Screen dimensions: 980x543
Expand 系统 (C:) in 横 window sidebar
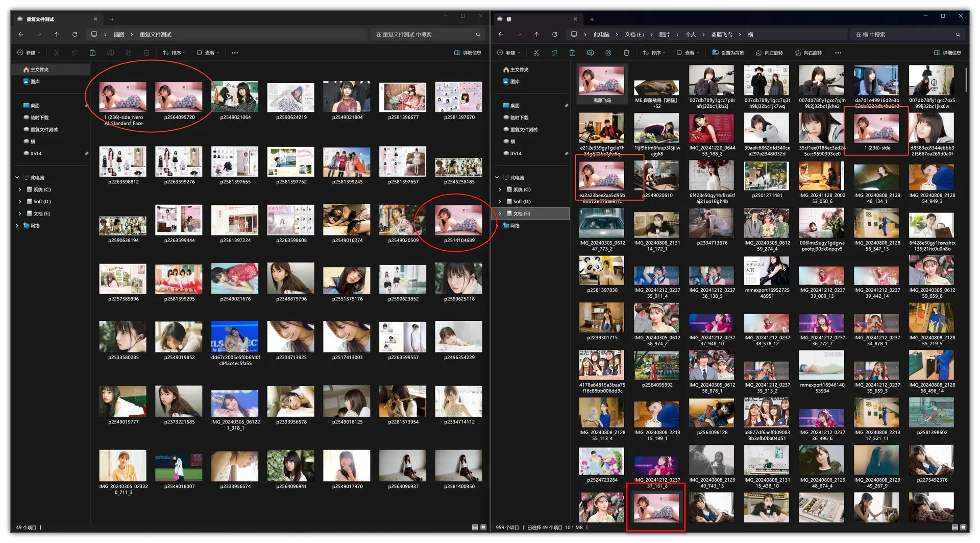(500, 190)
